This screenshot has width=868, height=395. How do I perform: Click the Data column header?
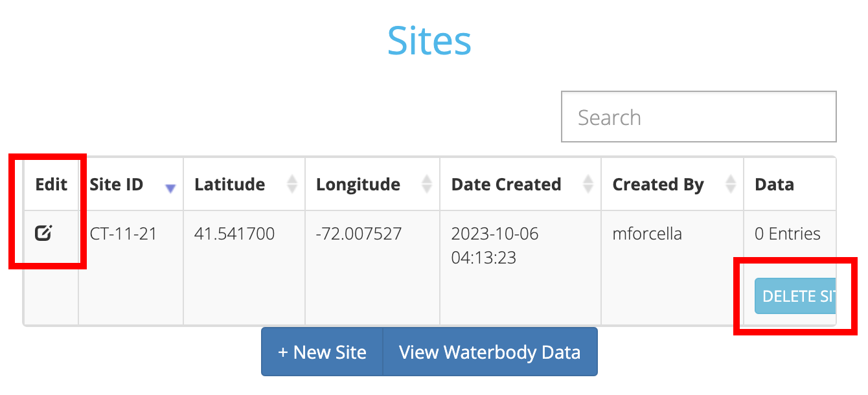(x=774, y=185)
